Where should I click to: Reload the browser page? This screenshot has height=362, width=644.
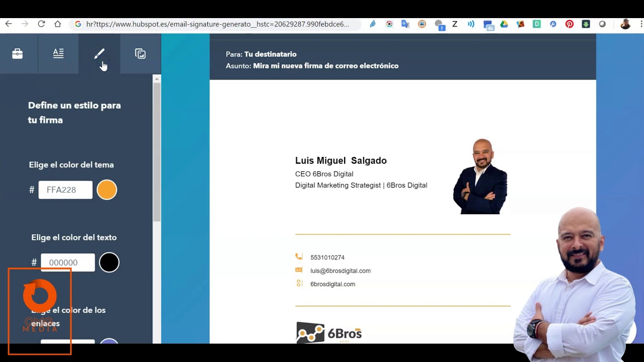41,24
